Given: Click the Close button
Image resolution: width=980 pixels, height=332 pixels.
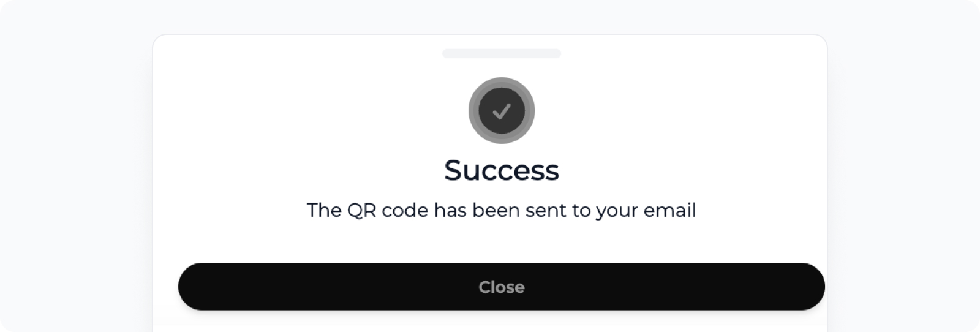Looking at the screenshot, I should [x=501, y=287].
